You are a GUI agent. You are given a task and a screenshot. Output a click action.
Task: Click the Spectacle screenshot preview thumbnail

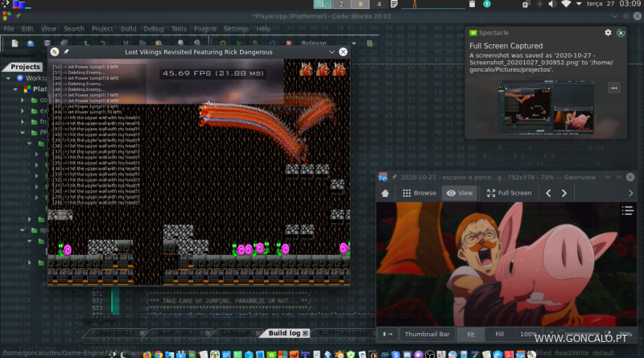point(546,108)
